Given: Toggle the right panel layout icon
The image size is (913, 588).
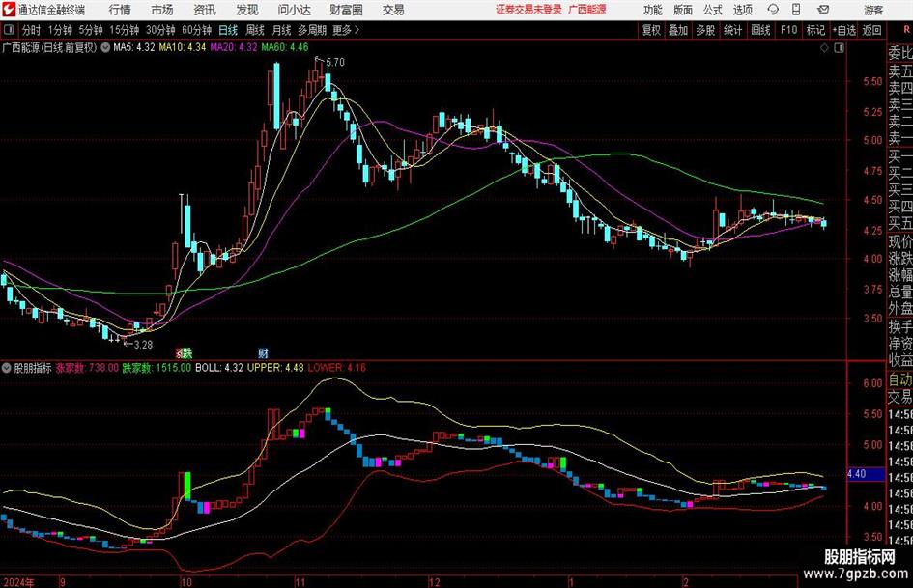Looking at the screenshot, I should 839,48.
